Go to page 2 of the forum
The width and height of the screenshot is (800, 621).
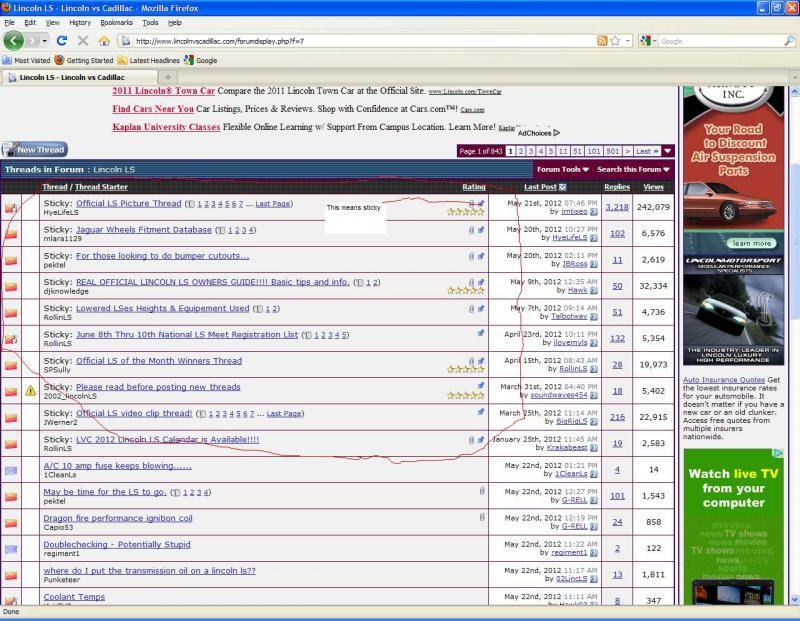[x=520, y=151]
